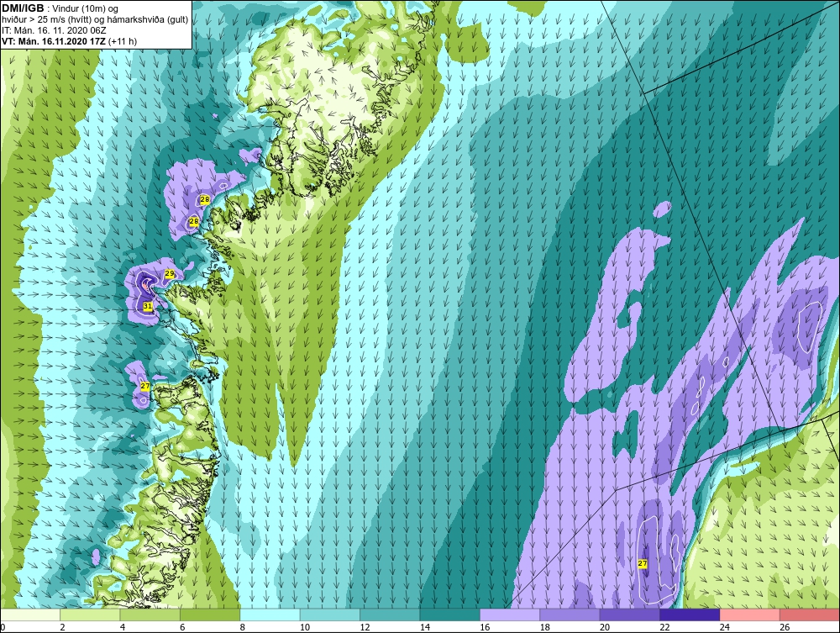The width and height of the screenshot is (840, 633).
Task: Click the legend number 2
Action: [63, 627]
